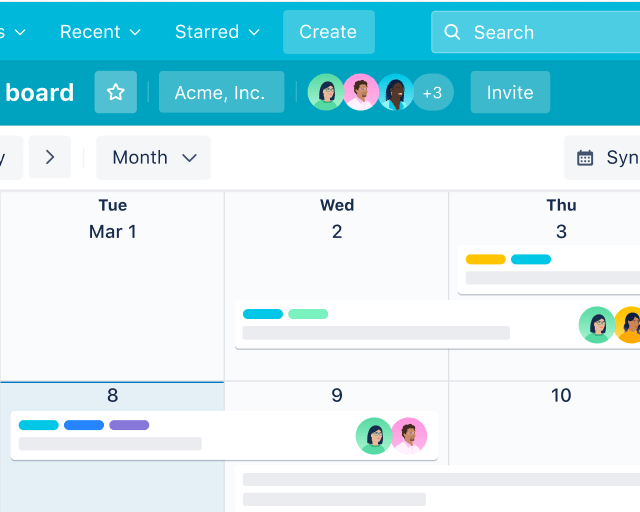Click the magnifier icon in Search
This screenshot has height=512, width=640.
click(452, 32)
